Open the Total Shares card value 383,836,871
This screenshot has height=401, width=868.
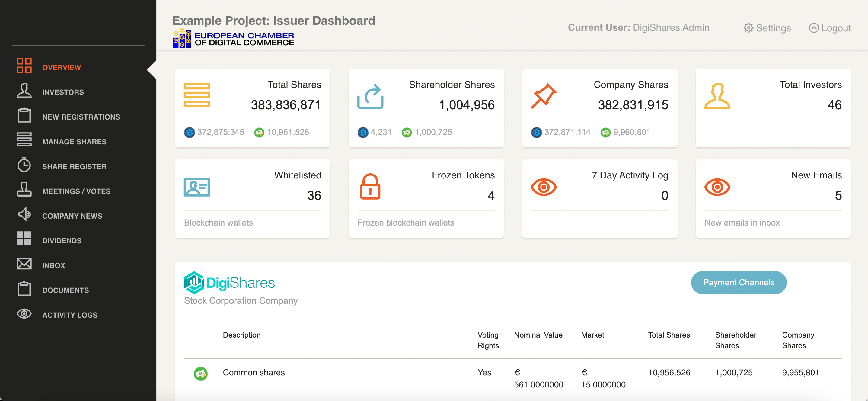pyautogui.click(x=286, y=105)
